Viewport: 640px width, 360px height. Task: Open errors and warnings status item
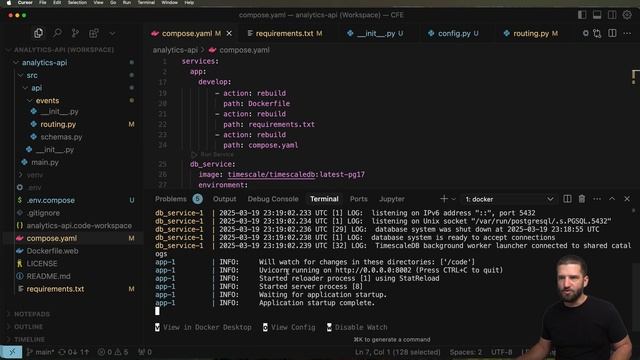click(x=113, y=352)
